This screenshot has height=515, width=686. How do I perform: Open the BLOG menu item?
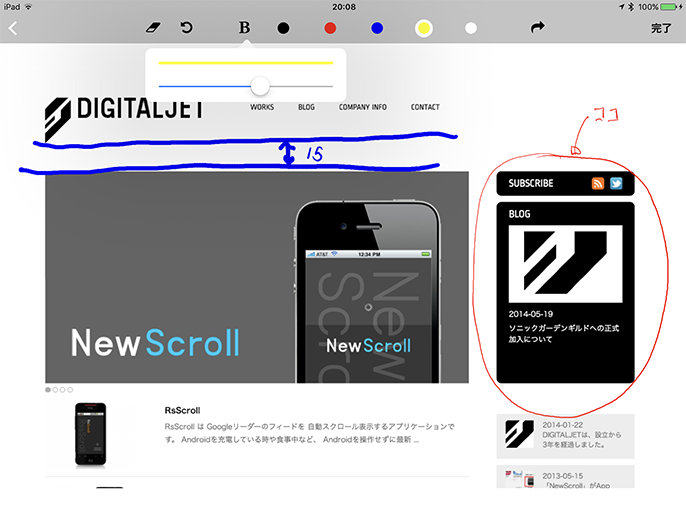click(306, 107)
